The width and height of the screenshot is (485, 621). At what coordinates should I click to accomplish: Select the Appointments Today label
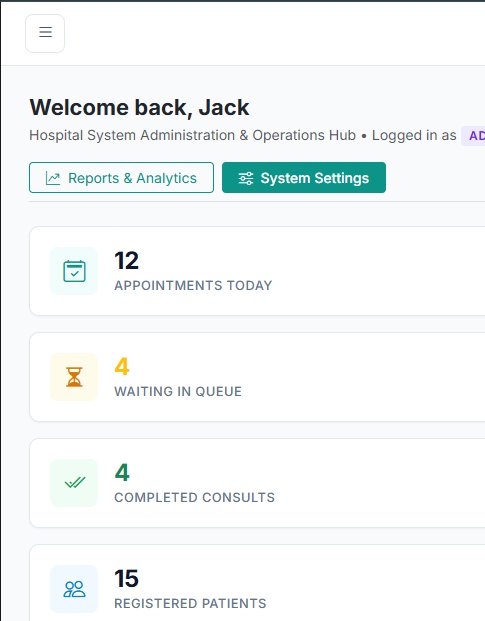pyautogui.click(x=193, y=286)
